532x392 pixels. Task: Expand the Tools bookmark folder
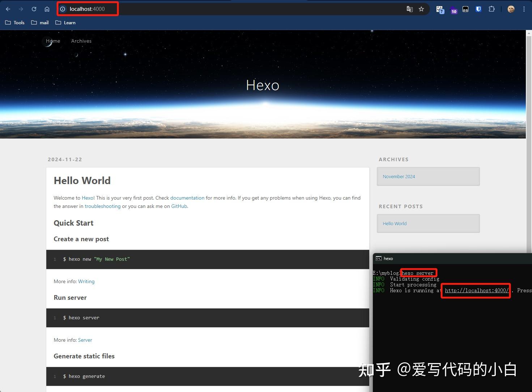point(14,22)
